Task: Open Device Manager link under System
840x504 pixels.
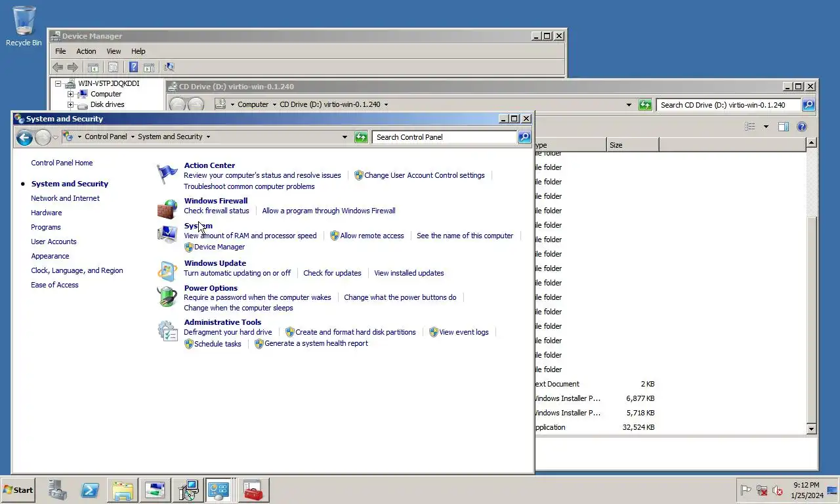Action: click(x=219, y=247)
